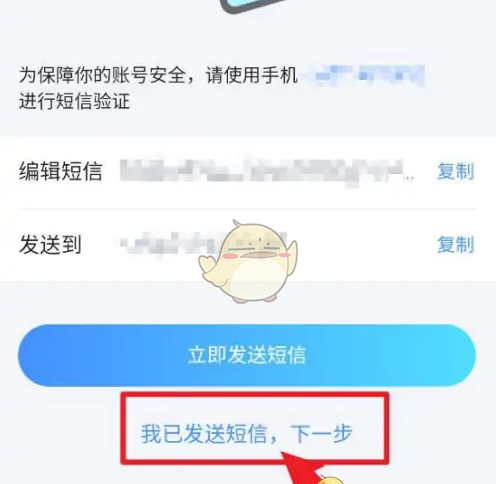Viewport: 496px width, 484px height.
Task: Copy the 编辑短信 message content
Action: click(455, 171)
